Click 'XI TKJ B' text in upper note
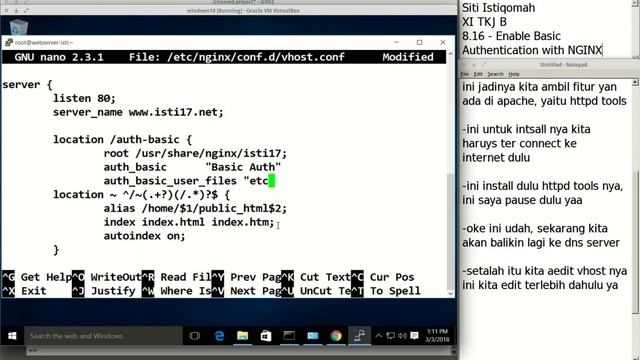Screen dimensions: 640x360 click(484, 22)
